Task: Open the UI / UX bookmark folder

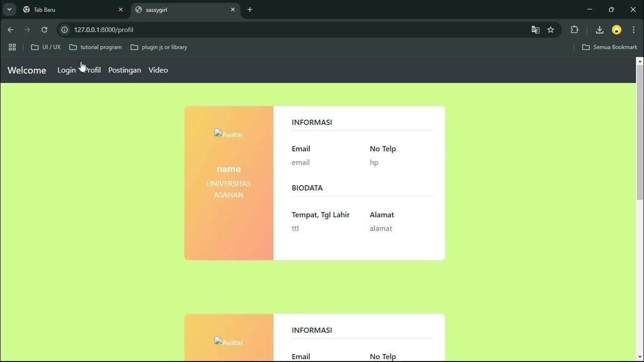Action: pyautogui.click(x=46, y=47)
